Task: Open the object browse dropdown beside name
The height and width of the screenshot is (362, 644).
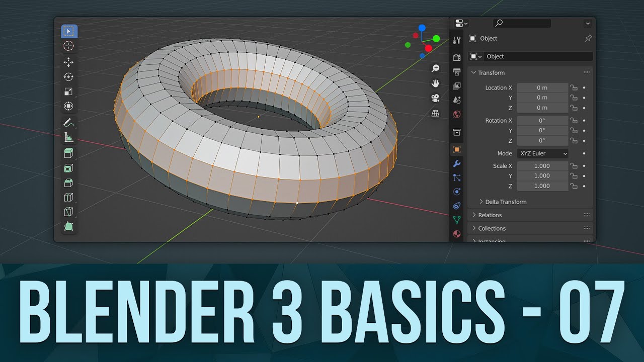Action: point(475,56)
